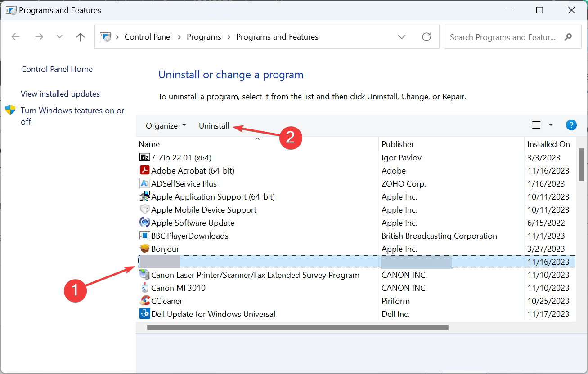Sort the list by Publisher column
The height and width of the screenshot is (374, 588).
click(398, 144)
